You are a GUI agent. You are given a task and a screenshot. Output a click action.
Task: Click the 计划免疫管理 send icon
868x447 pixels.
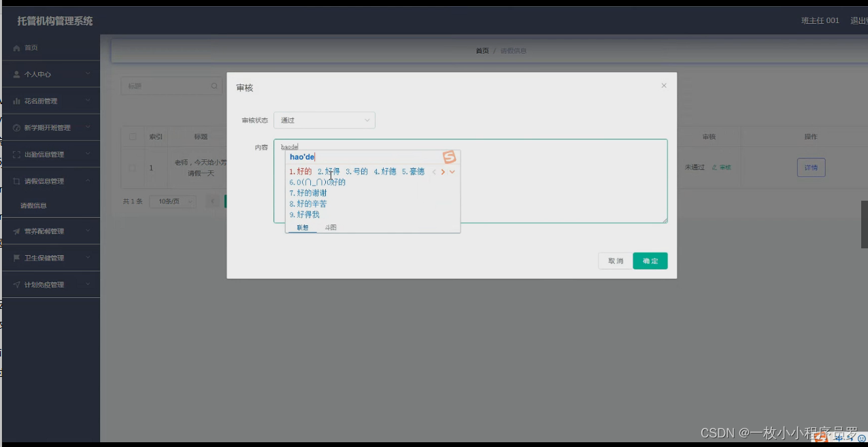coord(16,284)
